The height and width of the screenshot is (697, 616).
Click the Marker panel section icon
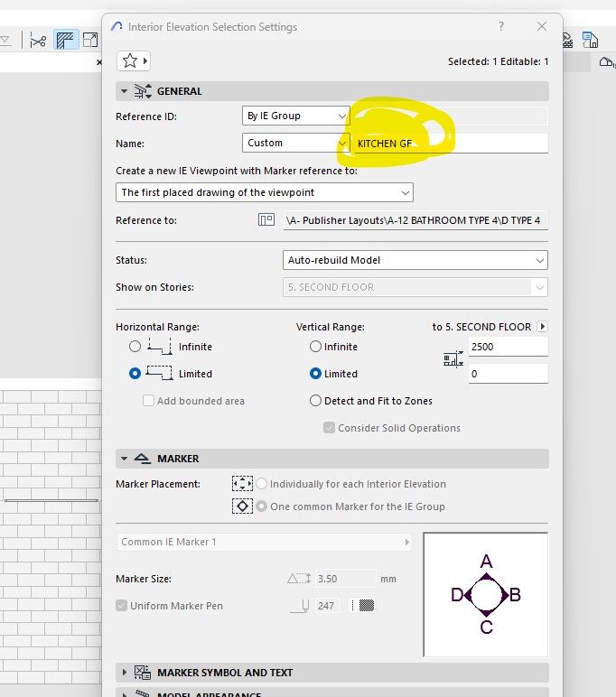click(143, 459)
